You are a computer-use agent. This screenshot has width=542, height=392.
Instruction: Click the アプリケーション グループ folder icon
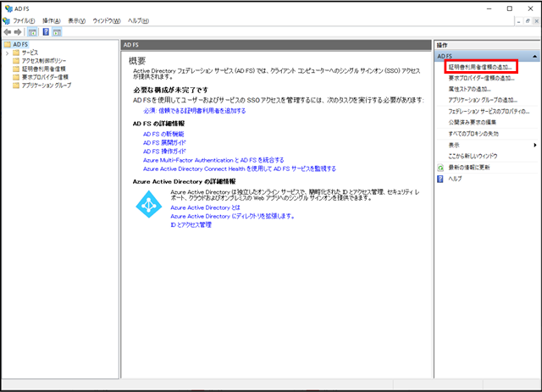16,86
